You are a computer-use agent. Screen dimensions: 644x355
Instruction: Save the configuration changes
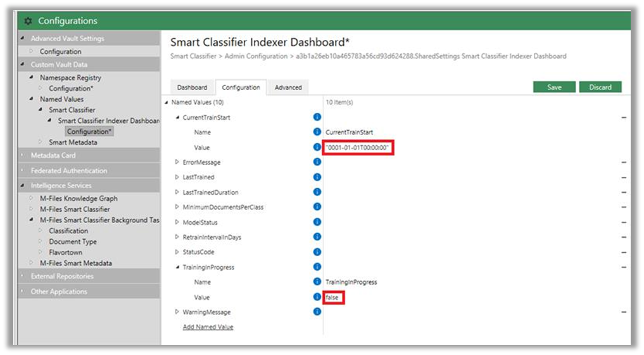click(x=554, y=87)
